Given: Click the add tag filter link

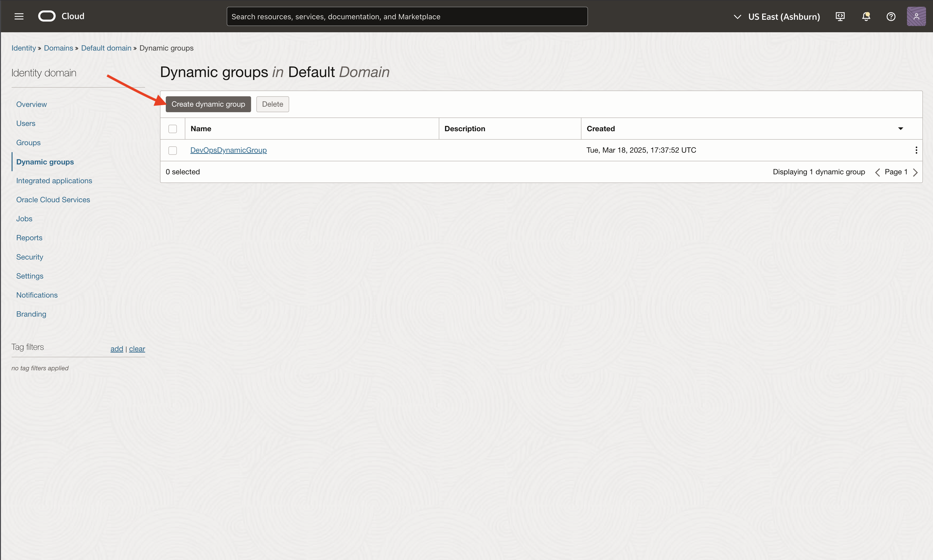Looking at the screenshot, I should [117, 349].
